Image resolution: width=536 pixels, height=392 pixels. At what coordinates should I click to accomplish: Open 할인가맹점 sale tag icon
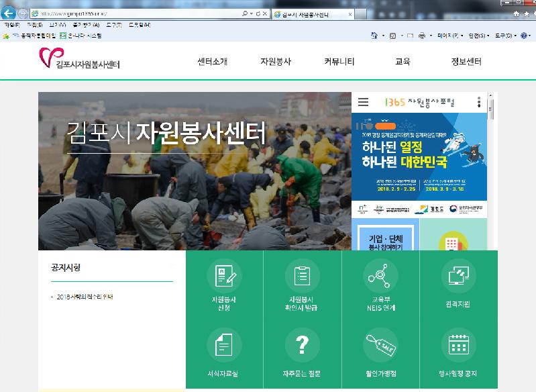point(380,346)
